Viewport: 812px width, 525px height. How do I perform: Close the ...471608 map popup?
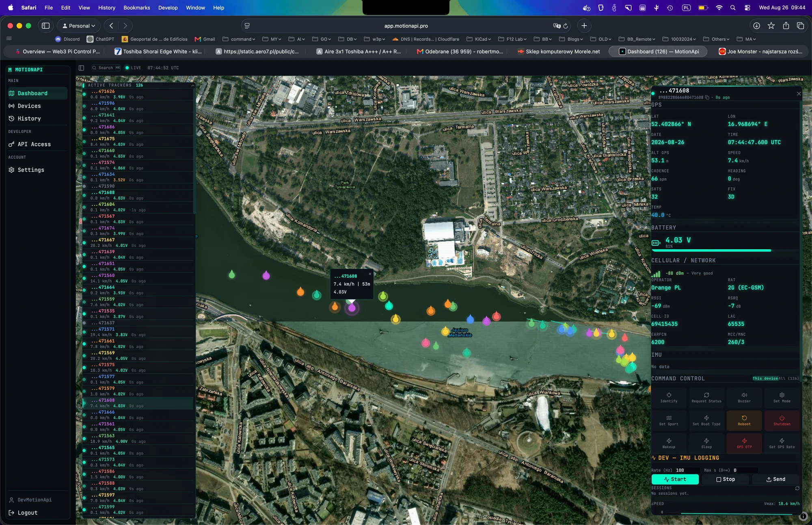click(370, 274)
